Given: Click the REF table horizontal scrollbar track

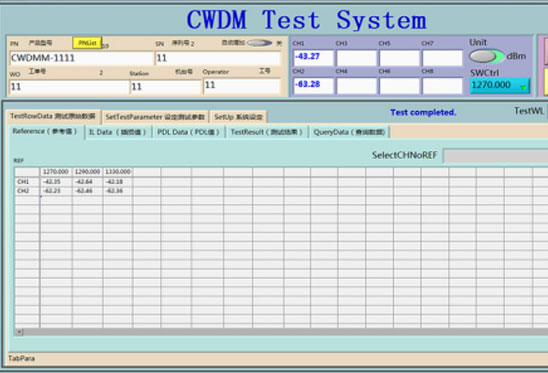Looking at the screenshot, I should click(x=286, y=332).
